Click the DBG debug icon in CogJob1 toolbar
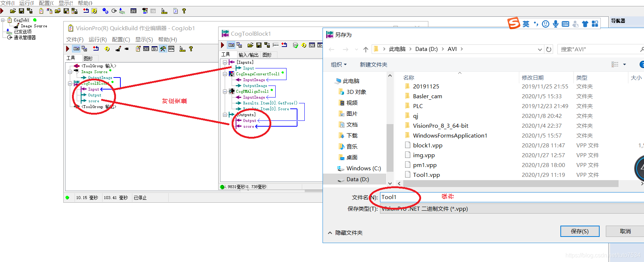The height and width of the screenshot is (262, 644). pyautogui.click(x=171, y=49)
